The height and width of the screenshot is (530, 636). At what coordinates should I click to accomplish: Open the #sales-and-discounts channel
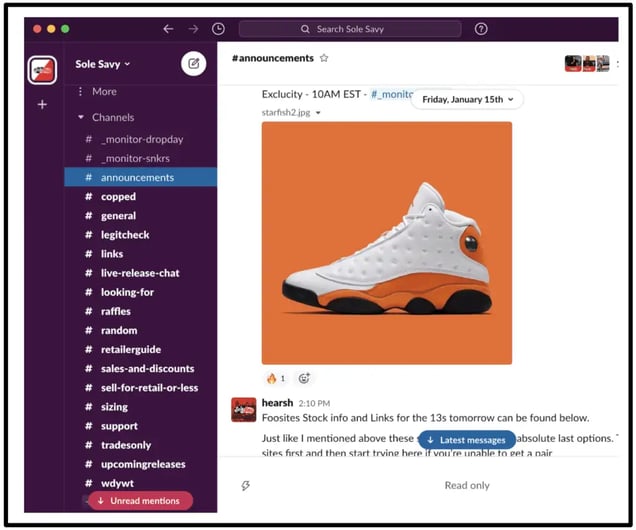click(x=140, y=369)
